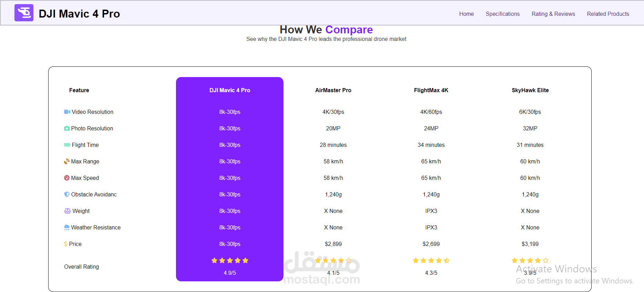The image size is (644, 292).
Task: Click the 4K/60fps cell
Action: pyautogui.click(x=431, y=112)
